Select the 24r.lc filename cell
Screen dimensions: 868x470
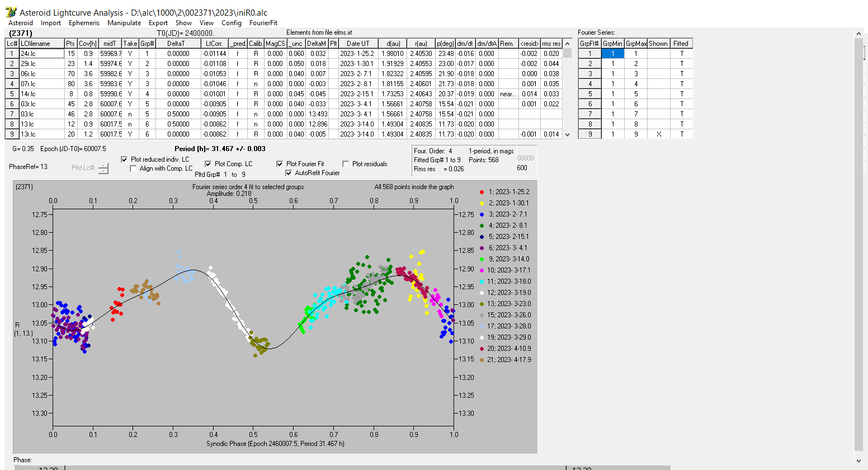pyautogui.click(x=41, y=54)
